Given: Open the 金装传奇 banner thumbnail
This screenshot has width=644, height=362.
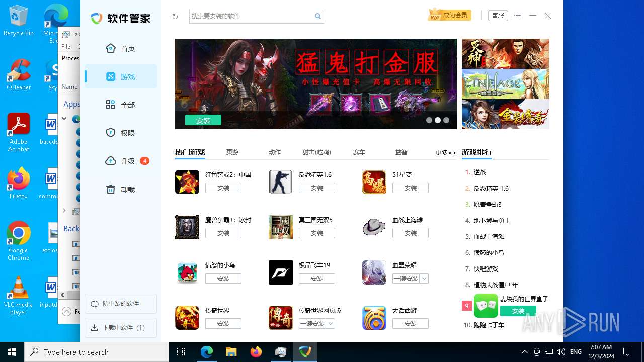Looking at the screenshot, I should pyautogui.click(x=506, y=114).
